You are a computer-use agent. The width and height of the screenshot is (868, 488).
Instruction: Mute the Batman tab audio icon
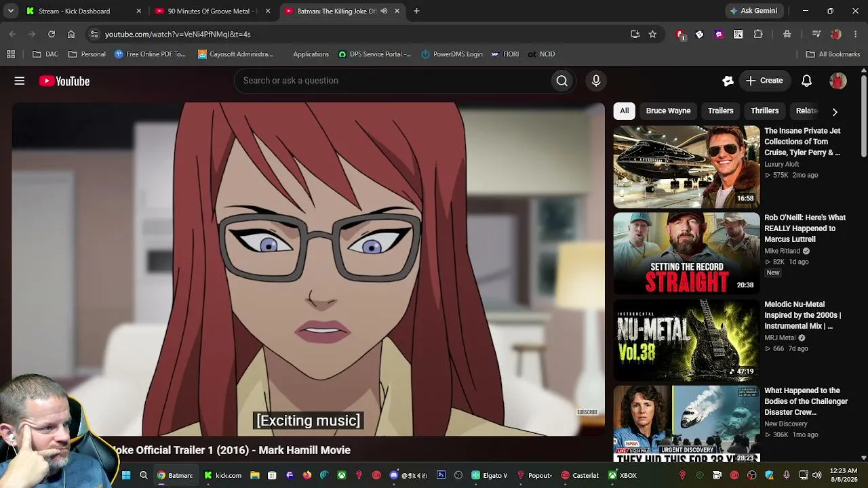pos(384,11)
